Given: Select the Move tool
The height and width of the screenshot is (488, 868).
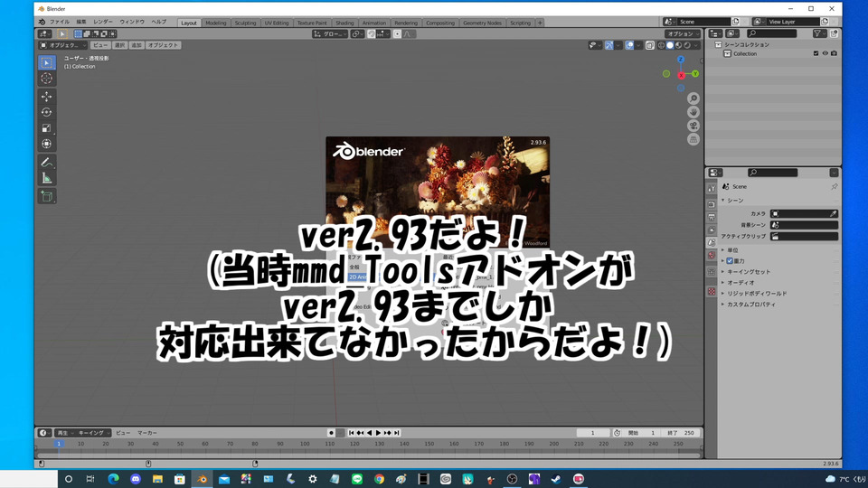Looking at the screenshot, I should [x=46, y=97].
